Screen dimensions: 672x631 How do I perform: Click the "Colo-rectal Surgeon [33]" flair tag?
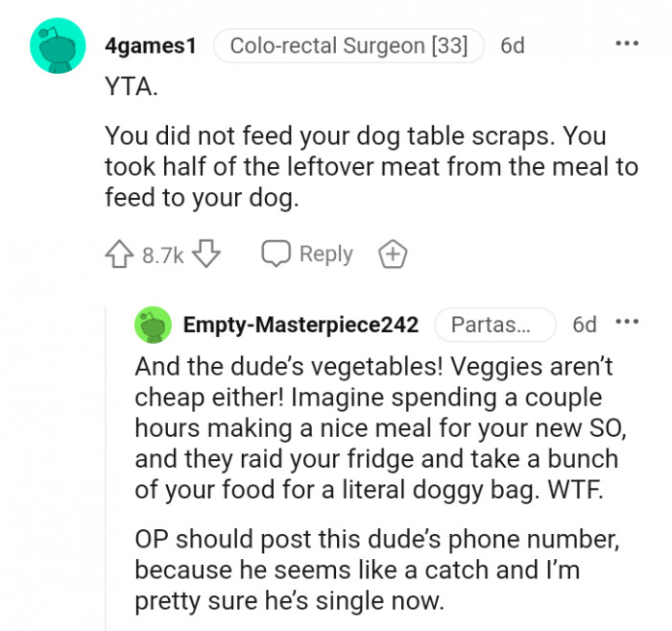348,45
